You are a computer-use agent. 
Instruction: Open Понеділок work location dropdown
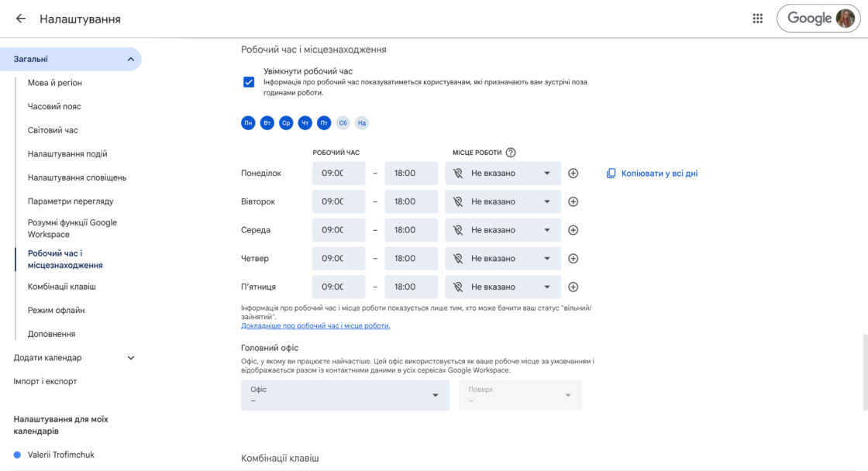[x=503, y=174]
